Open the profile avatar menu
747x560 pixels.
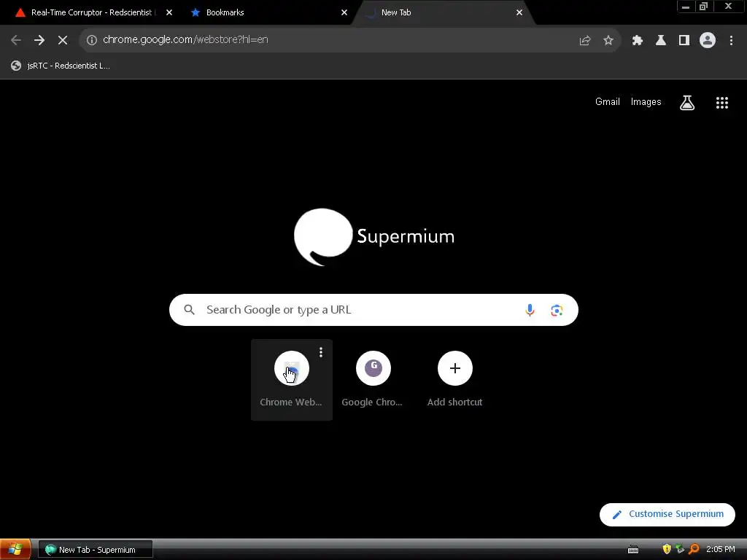click(x=708, y=41)
